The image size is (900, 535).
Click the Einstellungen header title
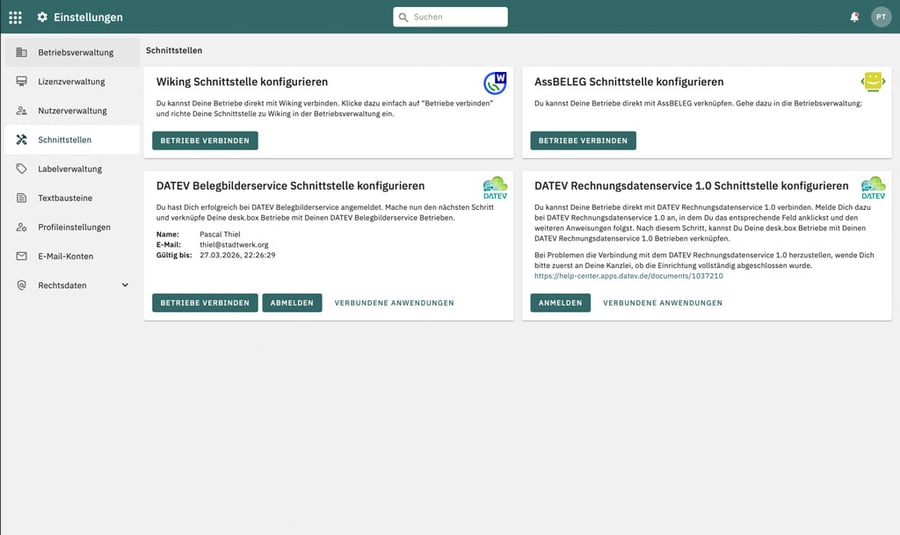tap(88, 17)
